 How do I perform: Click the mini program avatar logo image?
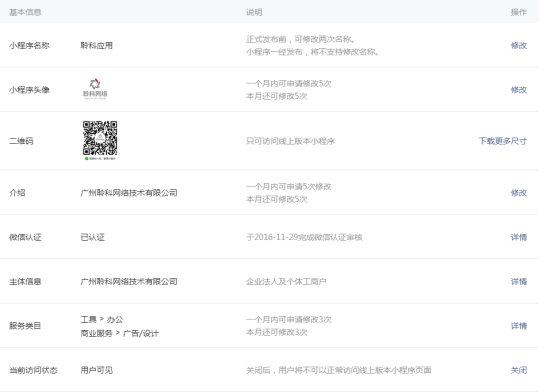point(95,89)
